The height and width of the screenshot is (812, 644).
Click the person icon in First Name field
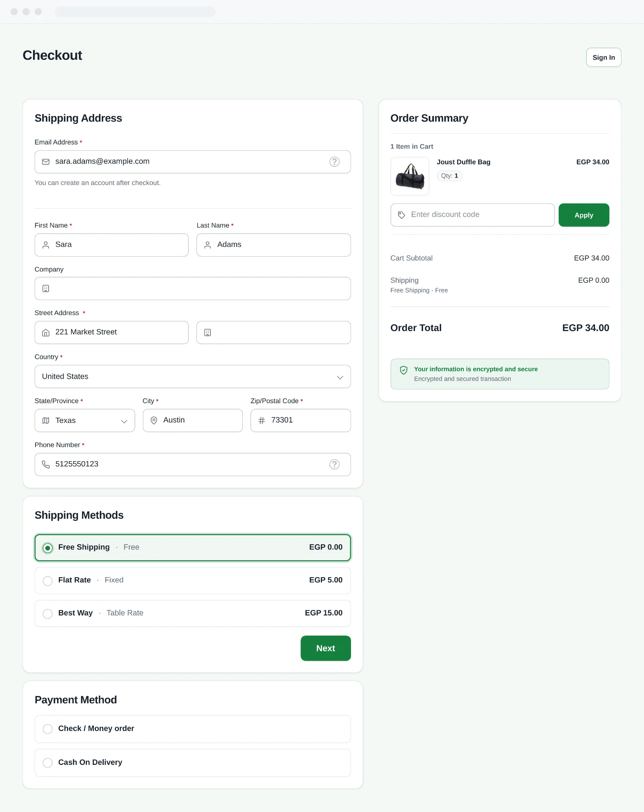pos(46,245)
